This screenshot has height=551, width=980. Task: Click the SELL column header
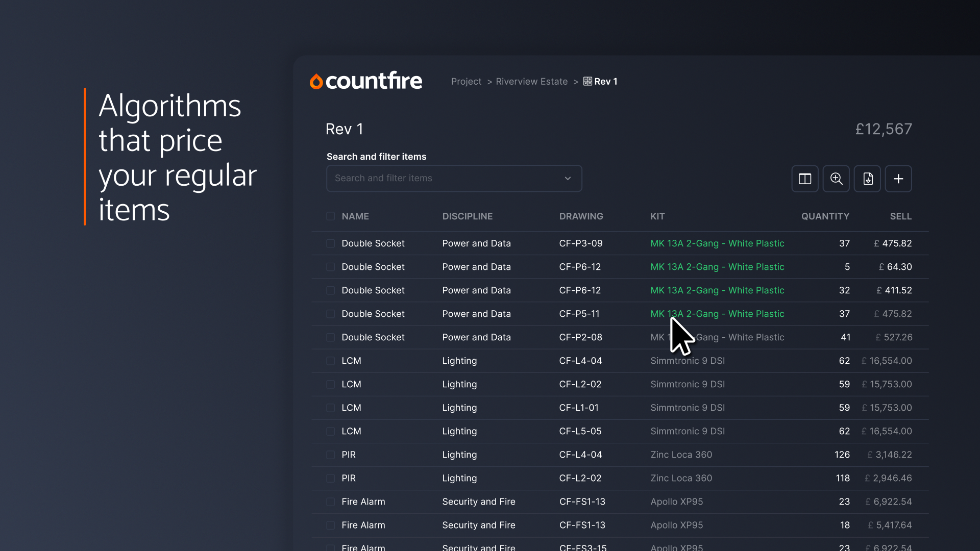[x=900, y=216]
